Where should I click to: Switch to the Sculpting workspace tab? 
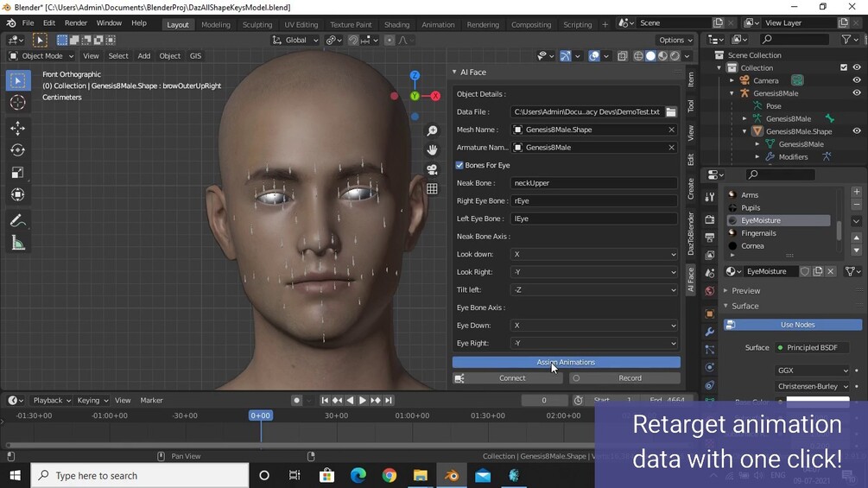(x=257, y=25)
